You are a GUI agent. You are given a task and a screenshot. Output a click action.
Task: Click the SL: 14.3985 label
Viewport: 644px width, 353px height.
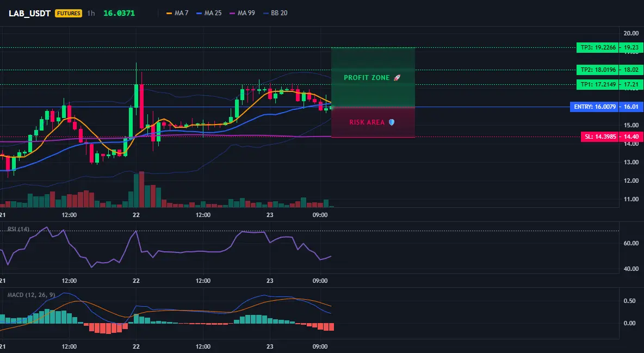pyautogui.click(x=600, y=137)
